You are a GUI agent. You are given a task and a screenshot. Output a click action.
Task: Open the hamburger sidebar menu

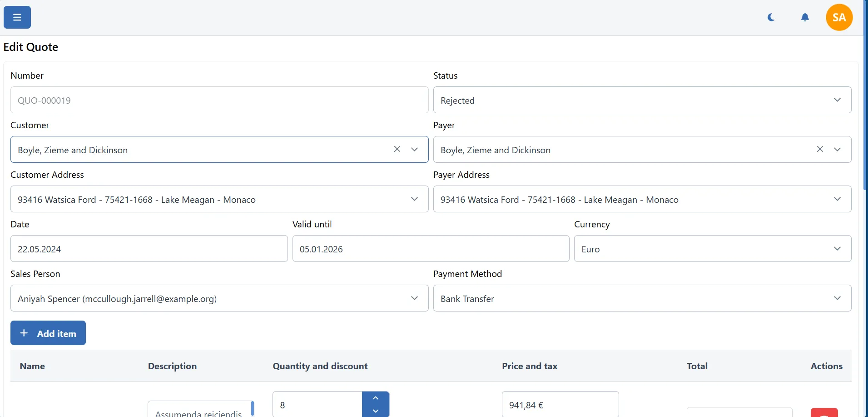pos(17,17)
